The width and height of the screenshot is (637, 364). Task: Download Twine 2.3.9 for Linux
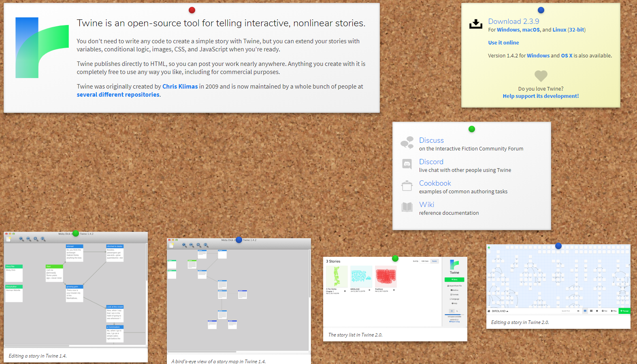click(559, 30)
